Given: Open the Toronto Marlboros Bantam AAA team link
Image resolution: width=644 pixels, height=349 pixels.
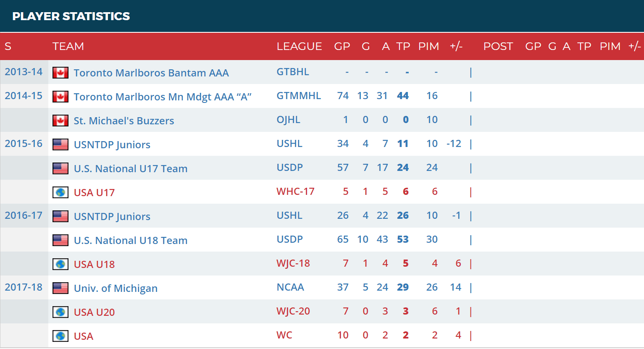Looking at the screenshot, I should pos(151,73).
